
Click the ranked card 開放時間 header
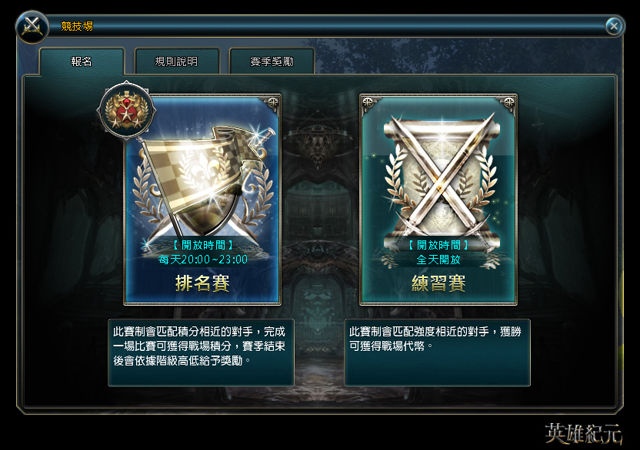[202, 245]
